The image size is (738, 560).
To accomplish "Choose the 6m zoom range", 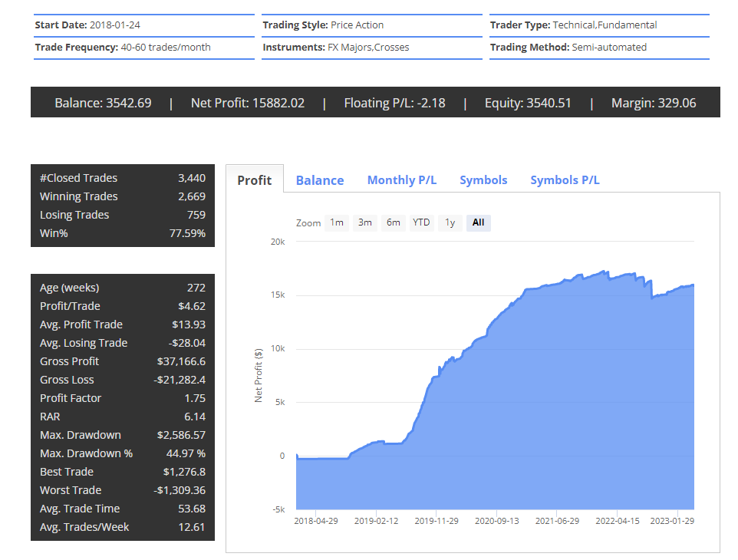I will (x=393, y=222).
